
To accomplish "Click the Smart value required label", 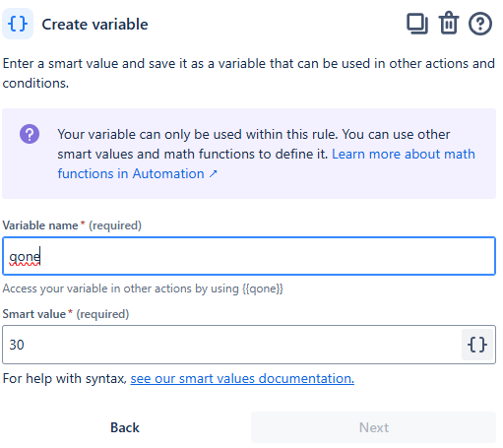I will 66,314.
